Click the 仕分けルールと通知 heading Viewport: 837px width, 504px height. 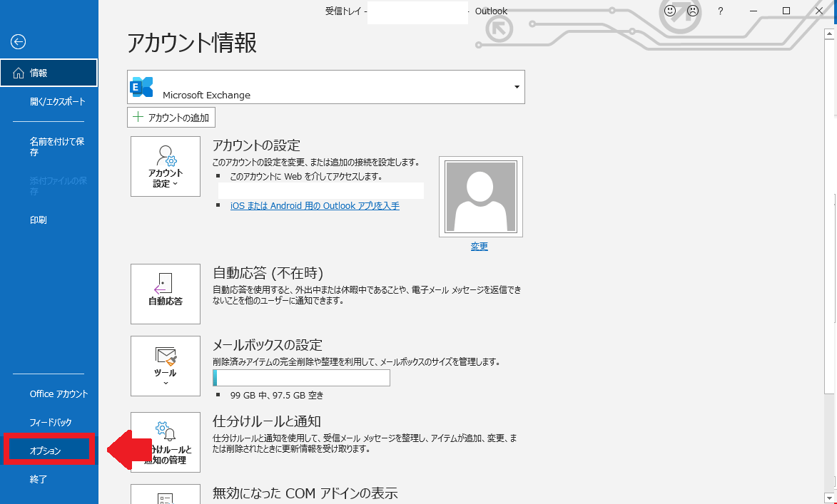pyautogui.click(x=267, y=421)
